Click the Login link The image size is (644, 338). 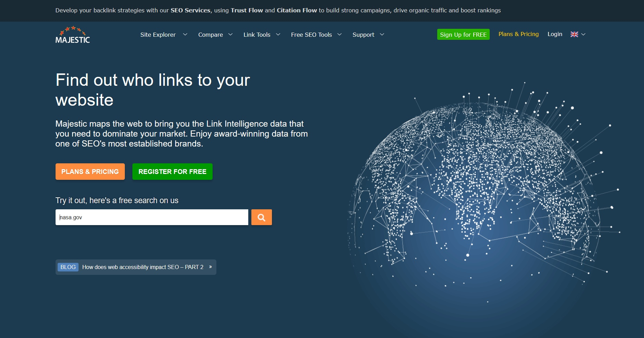(555, 34)
